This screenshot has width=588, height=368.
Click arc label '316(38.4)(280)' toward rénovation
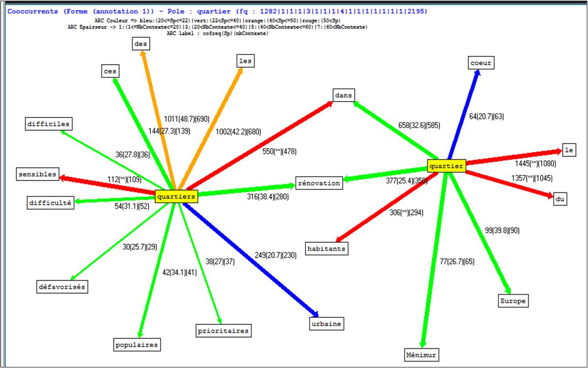[x=267, y=197]
